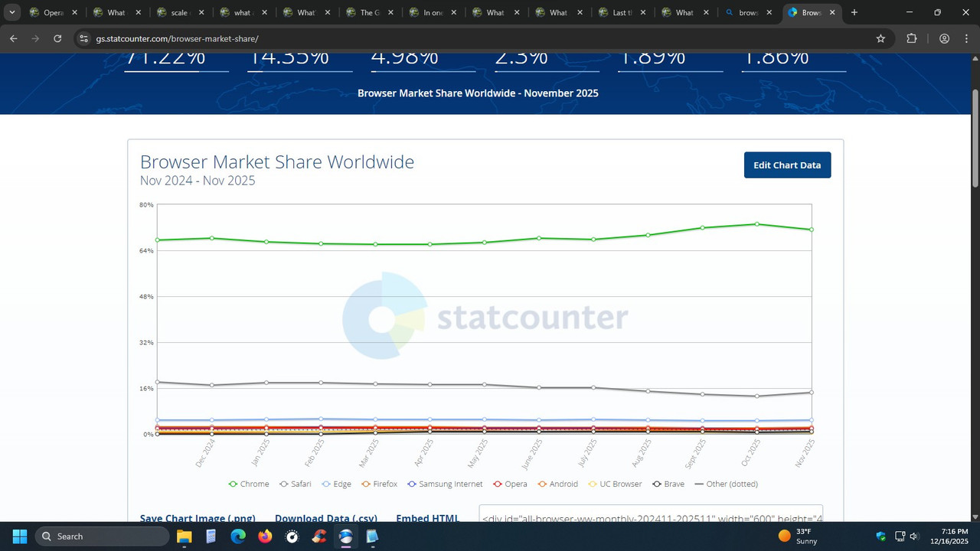The height and width of the screenshot is (551, 980).
Task: Bookmark this page with the star icon
Action: pyautogui.click(x=880, y=38)
